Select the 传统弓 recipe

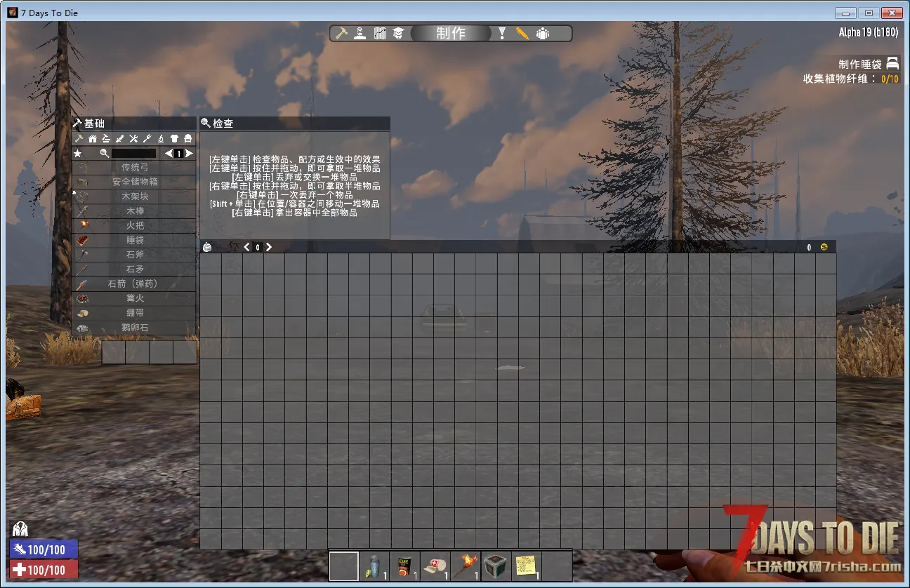pos(134,168)
